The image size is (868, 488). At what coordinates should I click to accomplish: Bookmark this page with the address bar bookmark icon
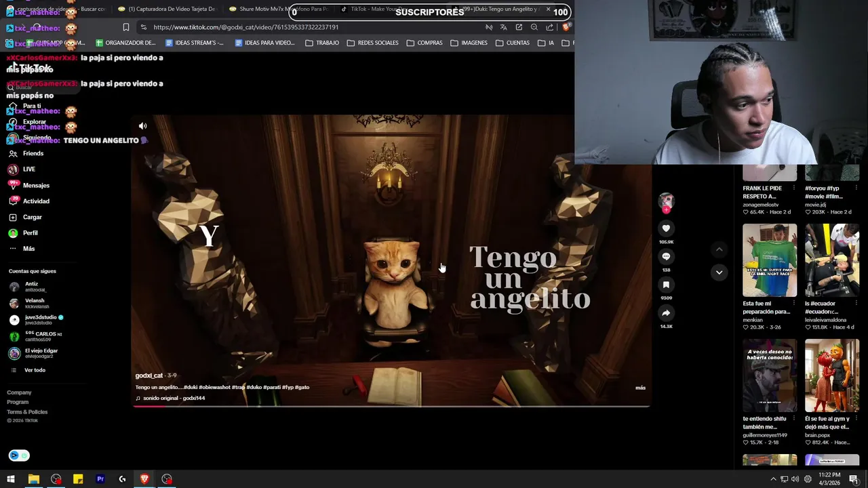click(x=125, y=27)
